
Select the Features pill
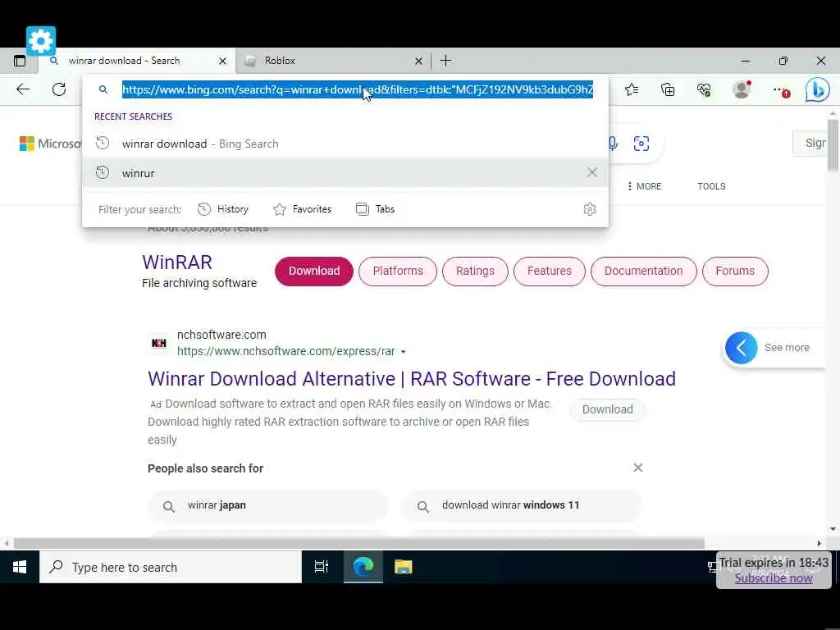point(549,271)
